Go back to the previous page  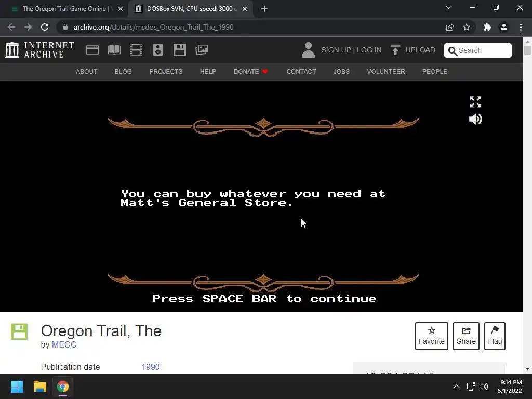(11, 27)
